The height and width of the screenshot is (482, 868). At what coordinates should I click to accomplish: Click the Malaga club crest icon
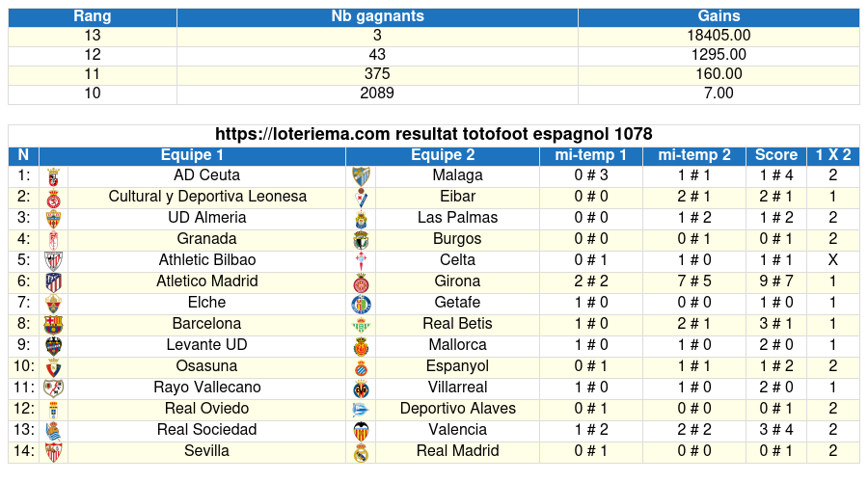[361, 176]
